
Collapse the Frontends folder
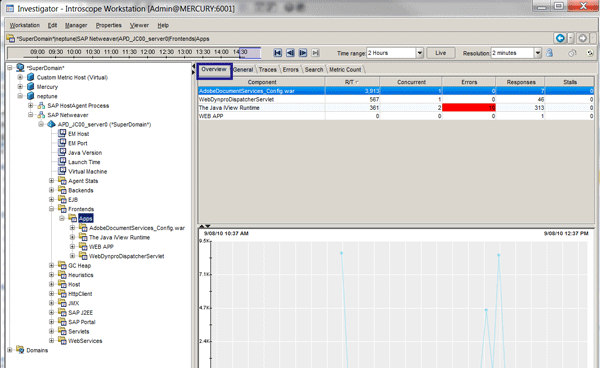coord(51,209)
